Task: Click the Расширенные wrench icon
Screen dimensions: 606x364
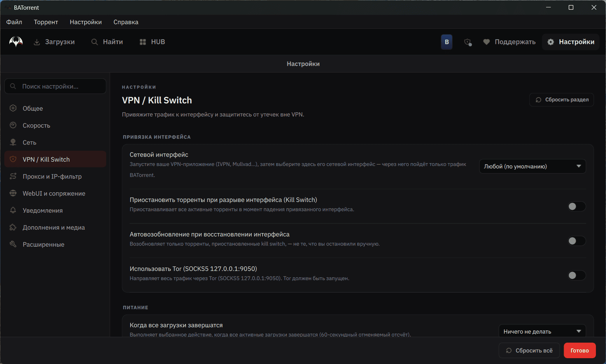Action: [x=13, y=244]
